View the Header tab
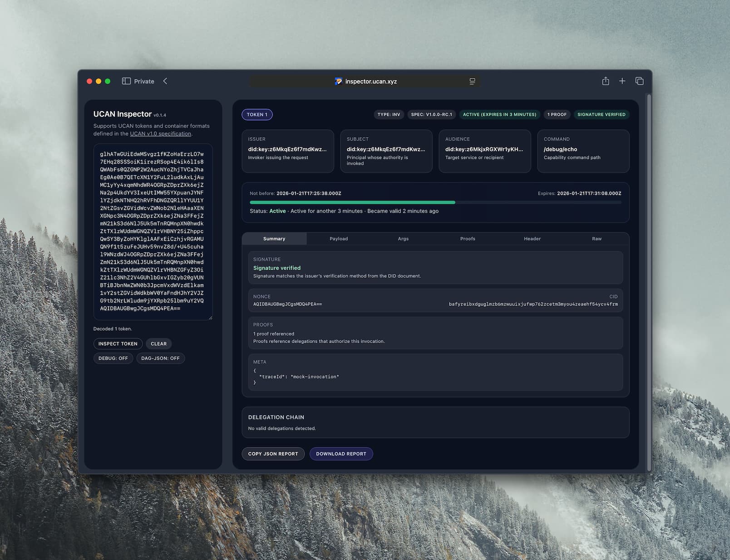 (x=532, y=239)
